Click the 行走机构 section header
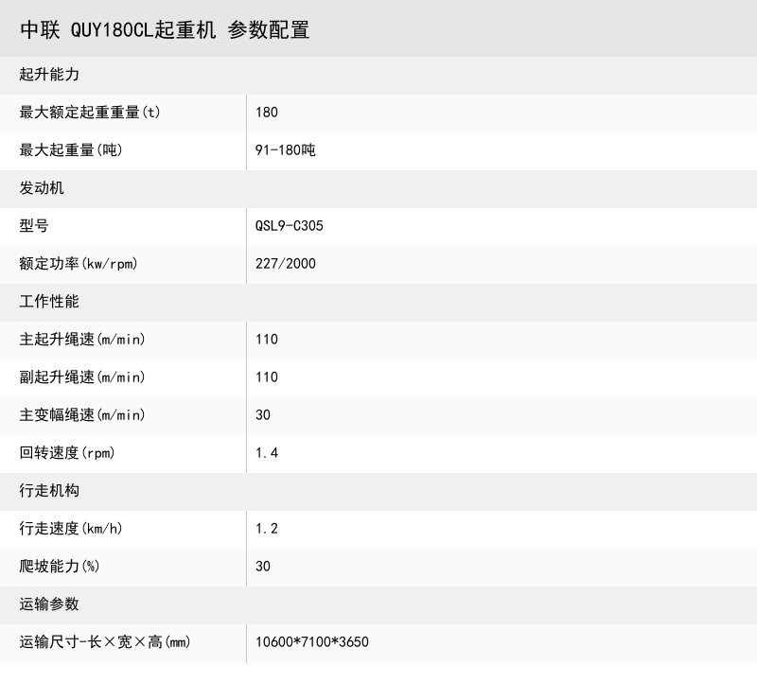The height and width of the screenshot is (700, 757). click(49, 491)
